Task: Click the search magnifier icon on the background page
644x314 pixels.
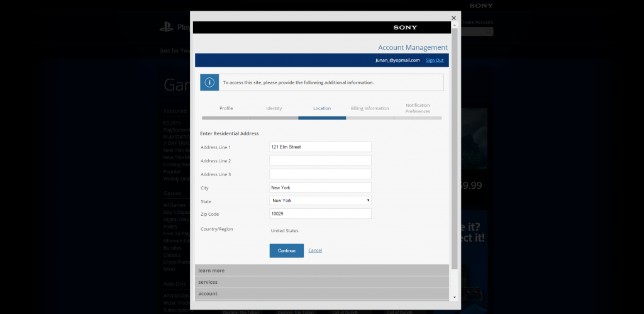Action: [x=488, y=31]
